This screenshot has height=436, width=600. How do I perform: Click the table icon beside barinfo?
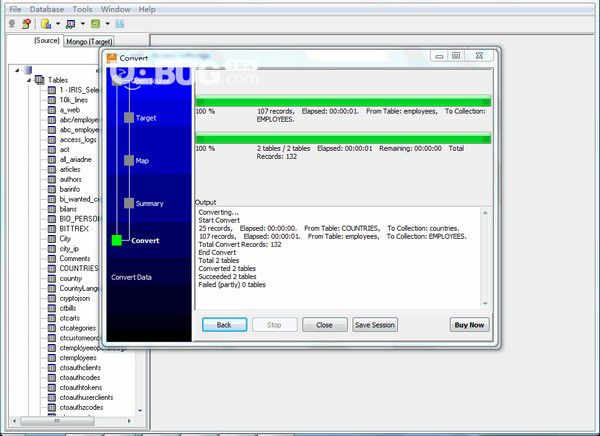point(52,189)
